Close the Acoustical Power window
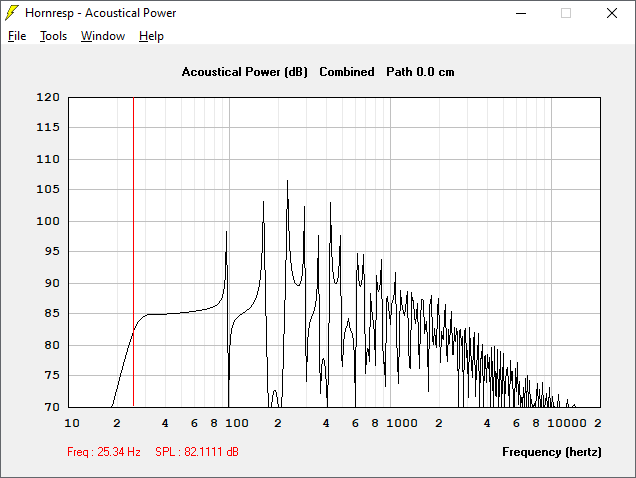This screenshot has height=478, width=636. (x=612, y=13)
